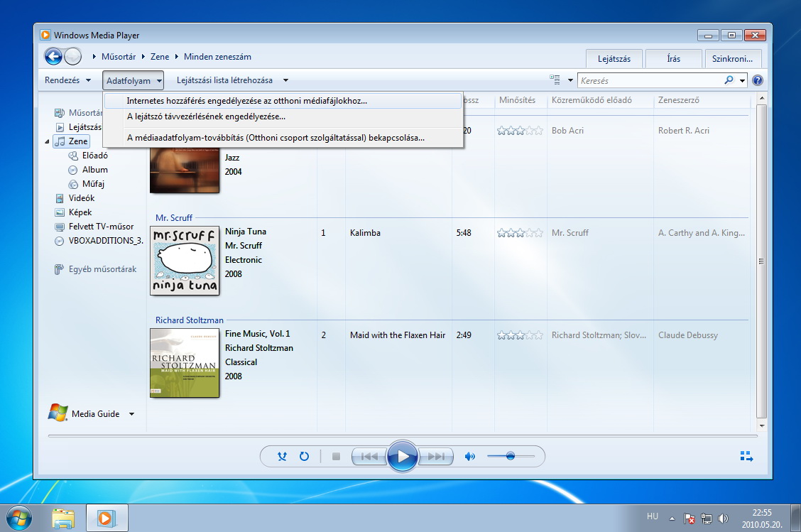Click the back navigation arrow
Screen dimensions: 801x532
53,57
